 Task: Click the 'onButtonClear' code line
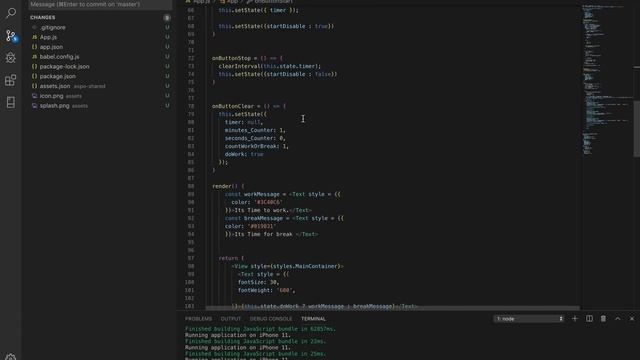(x=249, y=106)
